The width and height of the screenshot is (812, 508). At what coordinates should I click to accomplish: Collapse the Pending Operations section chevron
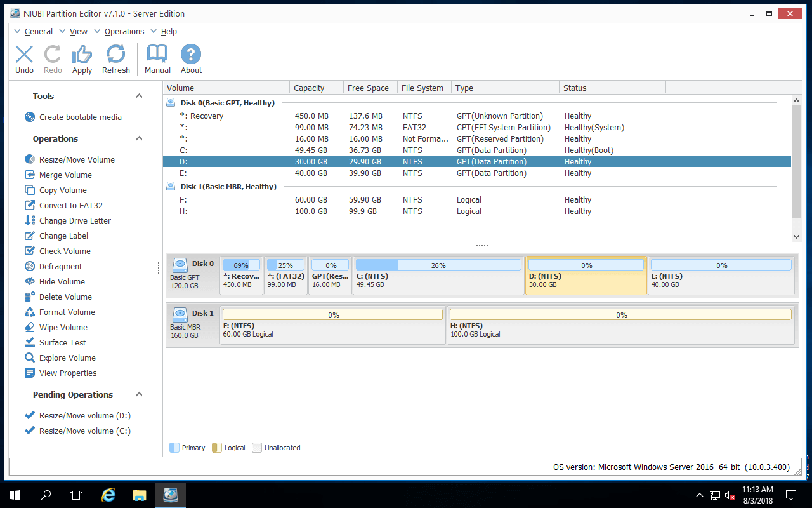point(140,394)
